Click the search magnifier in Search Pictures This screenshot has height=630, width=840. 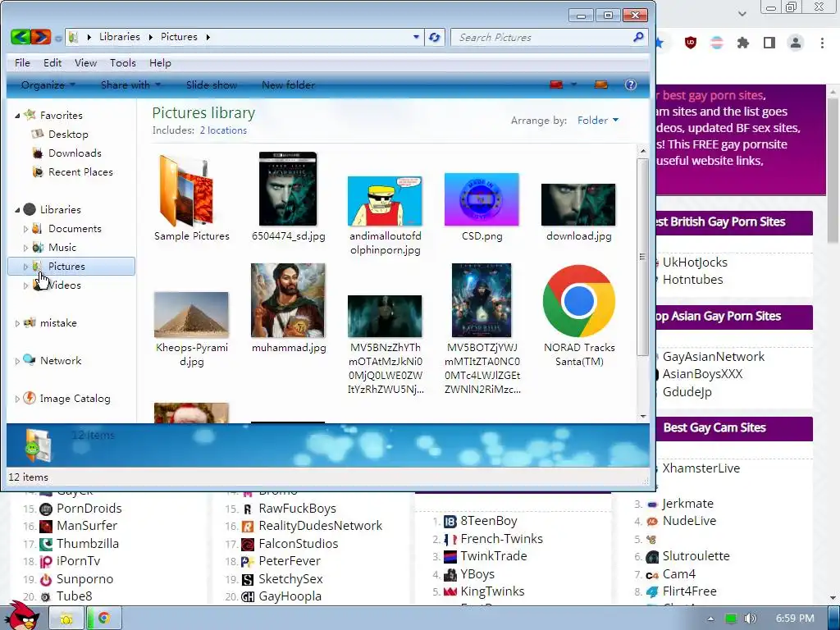pyautogui.click(x=638, y=37)
